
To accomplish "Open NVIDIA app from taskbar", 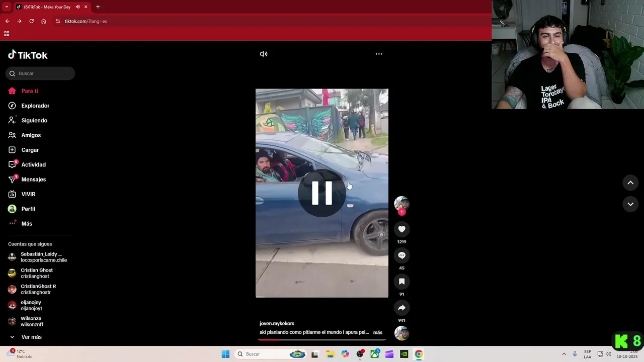I will coord(404,354).
